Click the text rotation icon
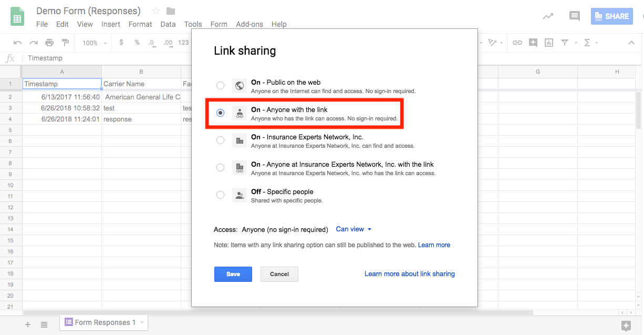Image resolution: width=644 pixels, height=335 pixels. [492, 43]
